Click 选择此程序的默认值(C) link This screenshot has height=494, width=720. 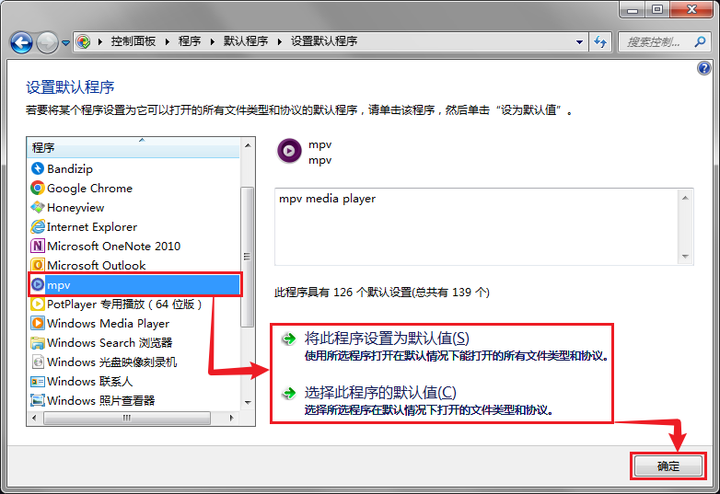380,393
